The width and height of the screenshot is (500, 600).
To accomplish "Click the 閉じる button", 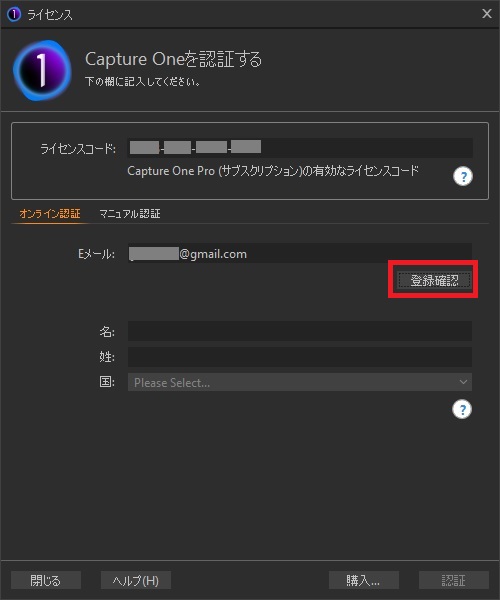I will pyautogui.click(x=46, y=580).
